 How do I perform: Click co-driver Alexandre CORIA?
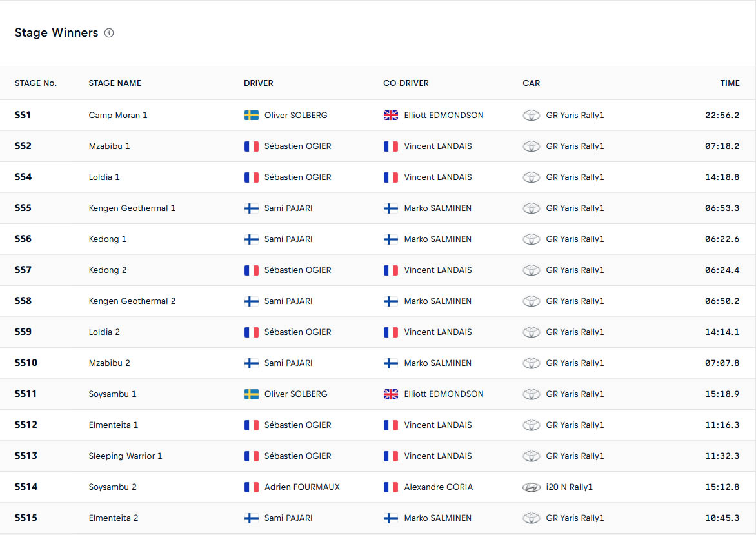tap(438, 487)
